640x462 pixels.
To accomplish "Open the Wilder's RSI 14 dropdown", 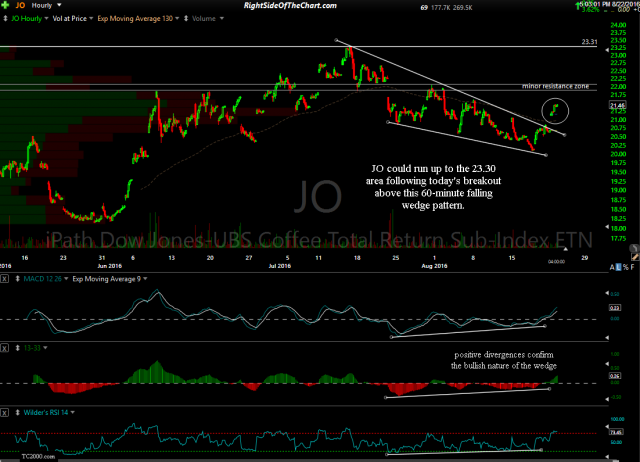I will [x=73, y=413].
